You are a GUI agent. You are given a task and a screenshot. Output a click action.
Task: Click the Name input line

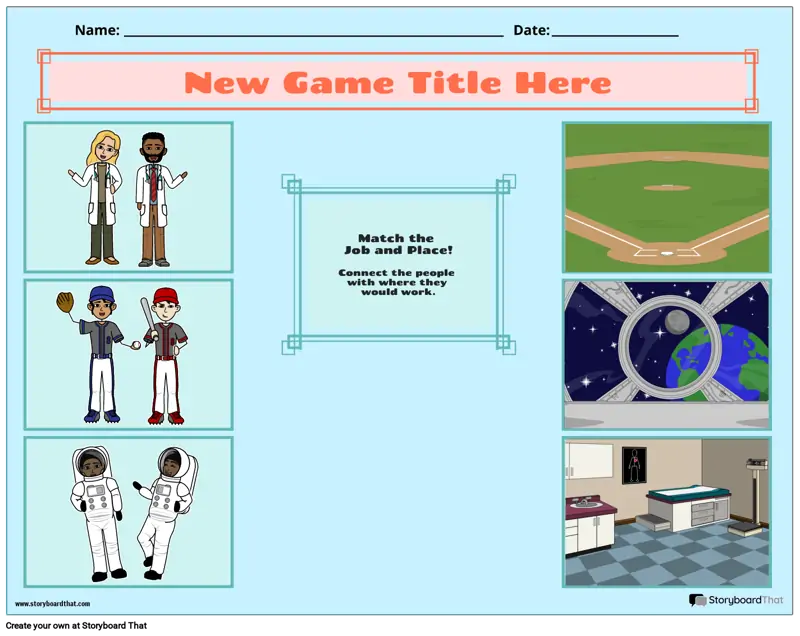(312, 31)
